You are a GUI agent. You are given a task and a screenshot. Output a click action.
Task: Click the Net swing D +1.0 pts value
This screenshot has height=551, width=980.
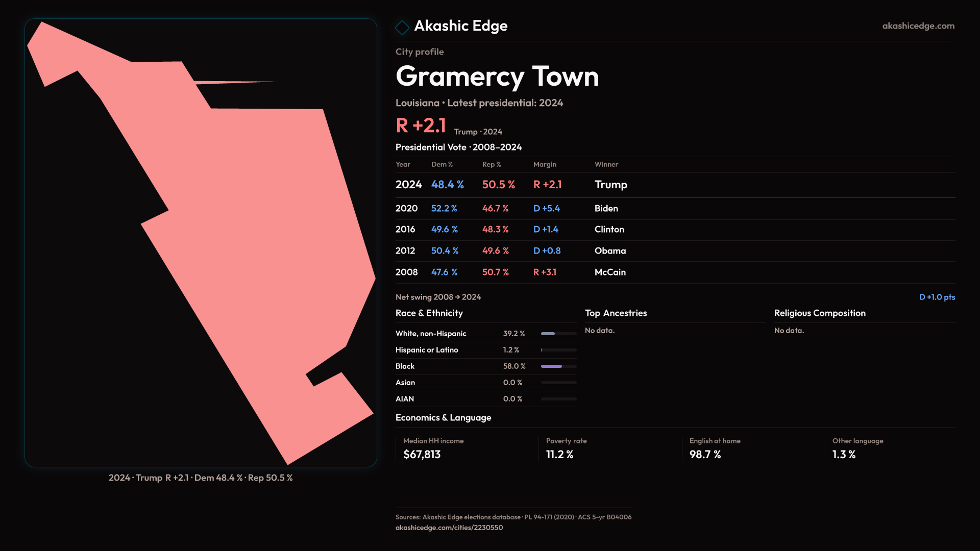(x=937, y=297)
